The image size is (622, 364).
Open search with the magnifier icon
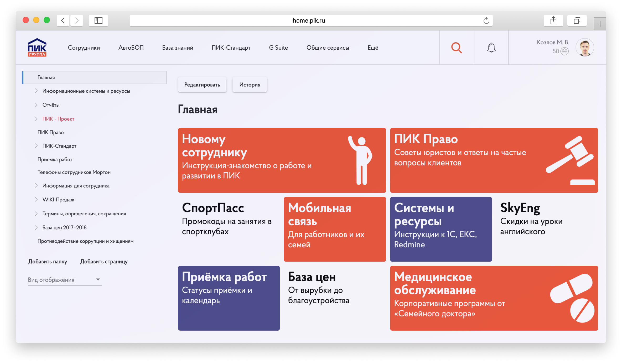coord(457,48)
